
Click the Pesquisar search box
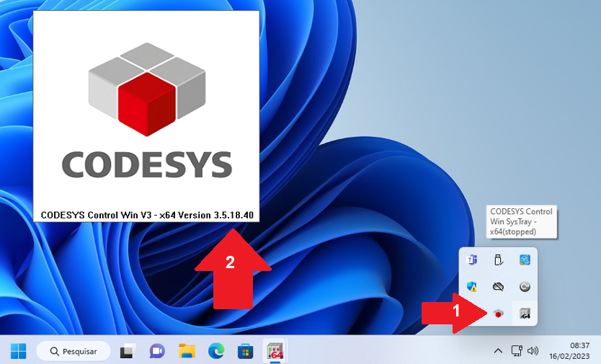click(74, 351)
